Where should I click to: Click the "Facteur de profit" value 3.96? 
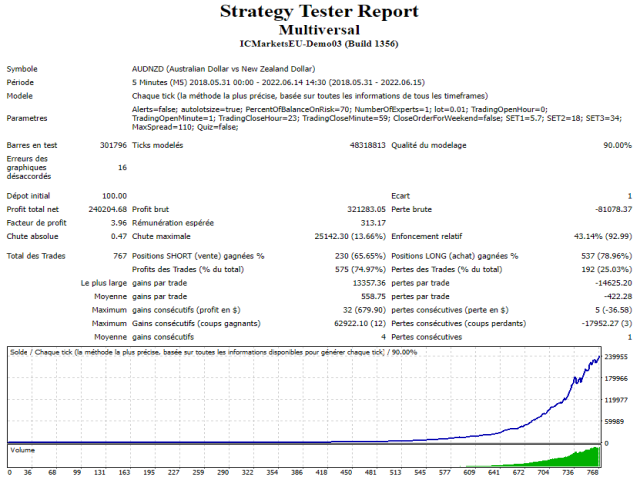119,223
